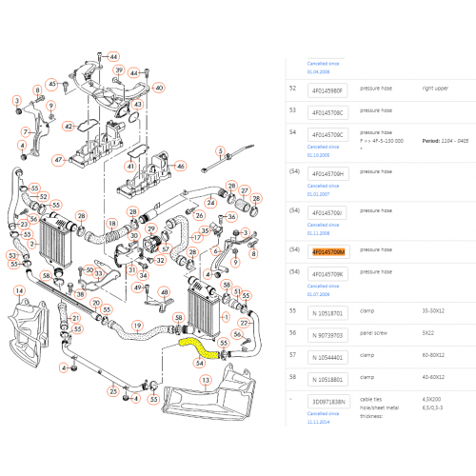The image size is (476, 476).
Task: Open Cancelled since 11.11.2014 link
Action: click(x=323, y=418)
